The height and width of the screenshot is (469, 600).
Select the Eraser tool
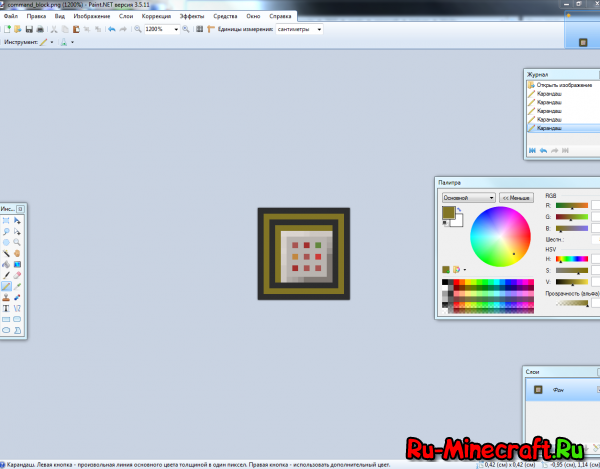tap(17, 275)
